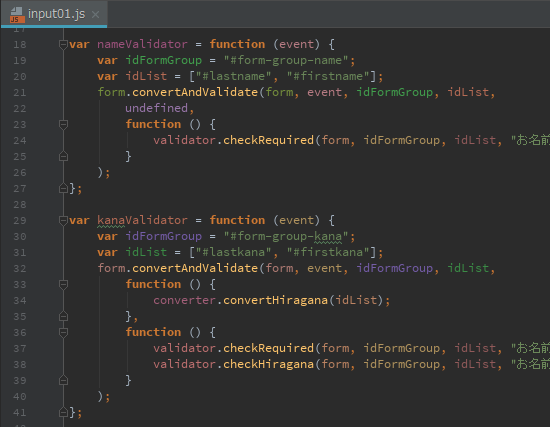
Task: Click the kanaValidator variable name
Action: click(x=142, y=220)
